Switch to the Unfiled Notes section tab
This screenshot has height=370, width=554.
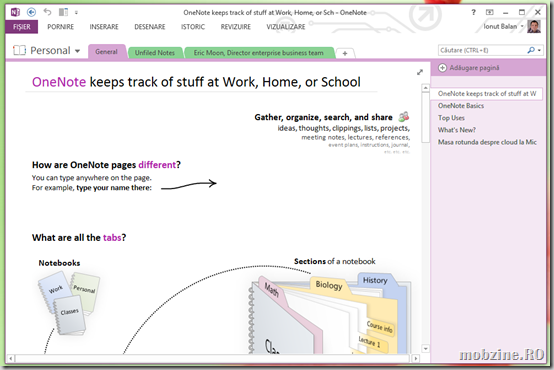coord(155,53)
